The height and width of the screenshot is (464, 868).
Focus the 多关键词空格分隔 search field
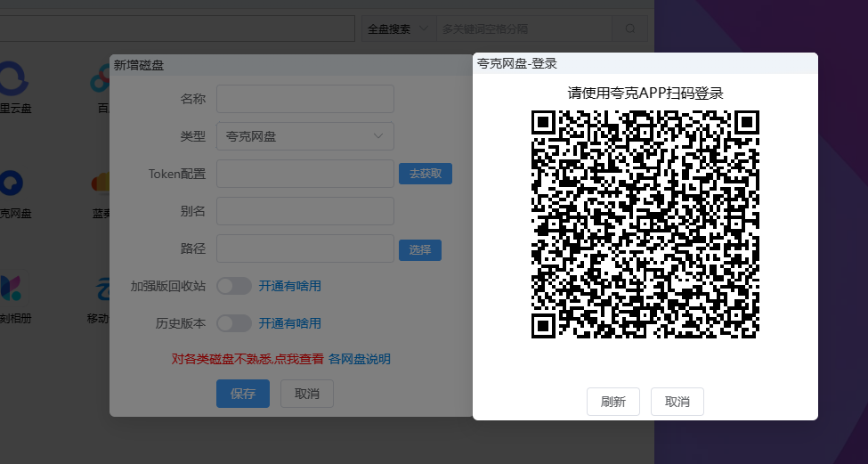click(524, 28)
